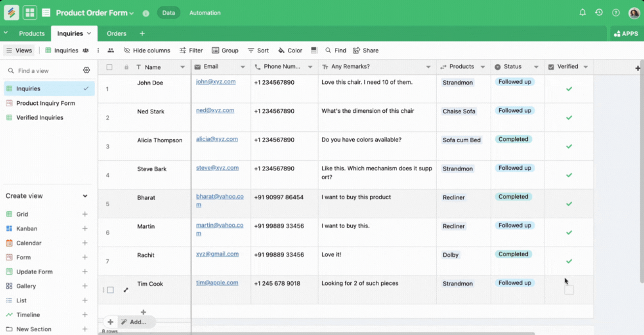Switch to the Products tab
644x335 pixels.
pyautogui.click(x=31, y=33)
